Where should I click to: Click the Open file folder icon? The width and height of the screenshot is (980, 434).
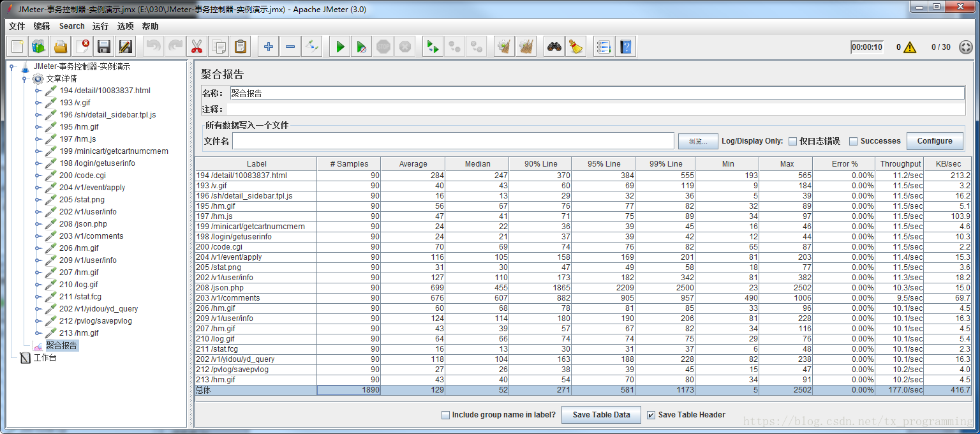click(x=61, y=47)
